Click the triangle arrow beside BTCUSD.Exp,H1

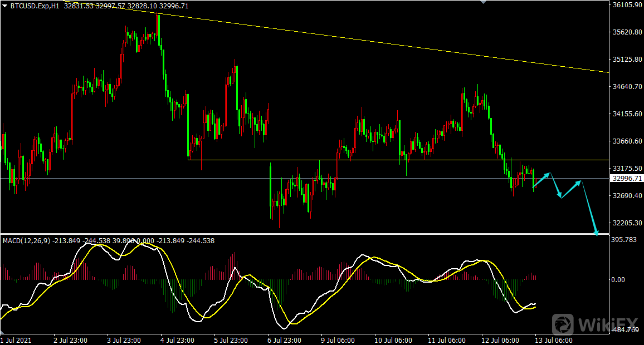point(5,6)
